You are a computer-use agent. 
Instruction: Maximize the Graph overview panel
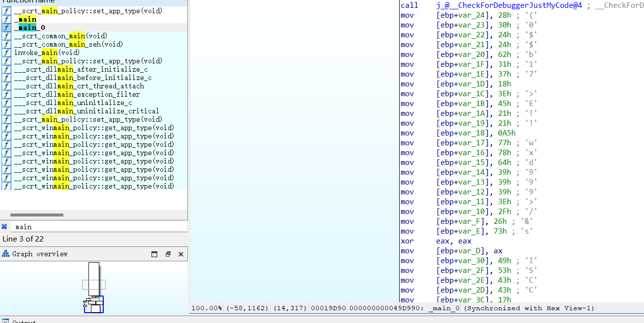click(154, 254)
